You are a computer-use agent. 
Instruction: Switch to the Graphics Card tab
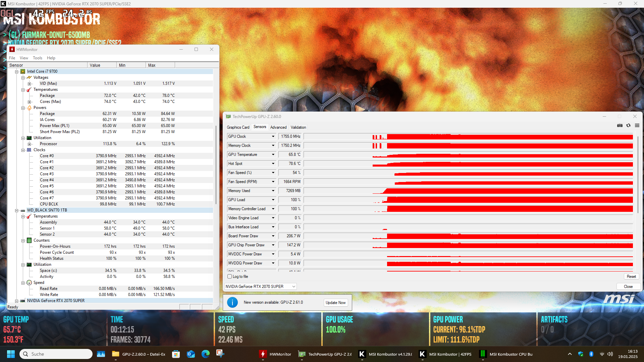pos(238,127)
